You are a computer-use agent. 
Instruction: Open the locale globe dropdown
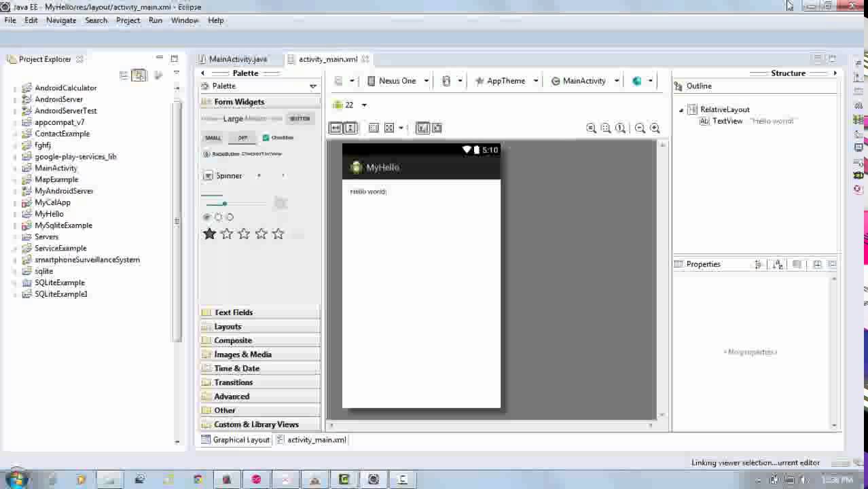coord(642,81)
